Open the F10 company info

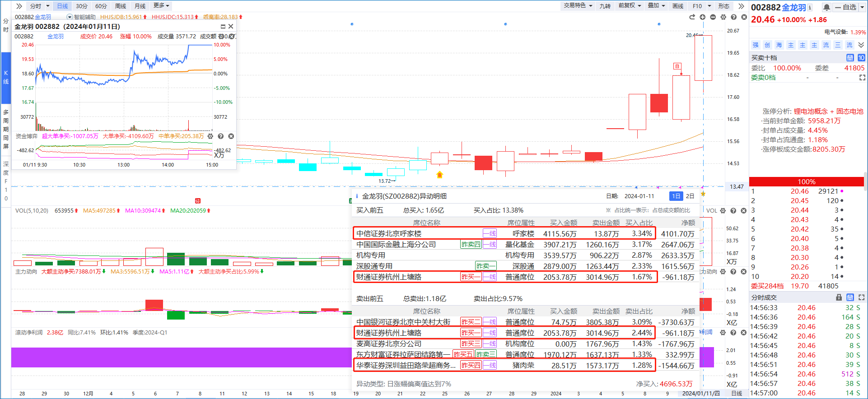pyautogui.click(x=697, y=6)
